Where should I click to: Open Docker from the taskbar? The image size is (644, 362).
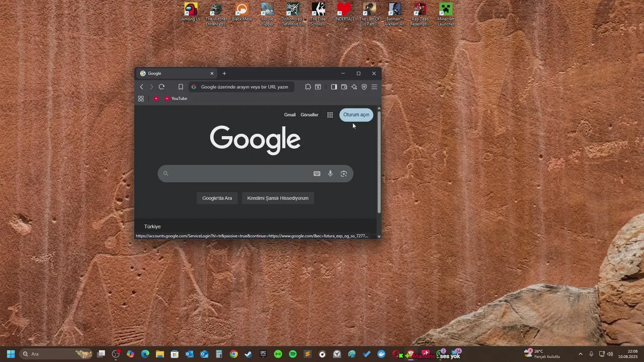click(x=381, y=354)
